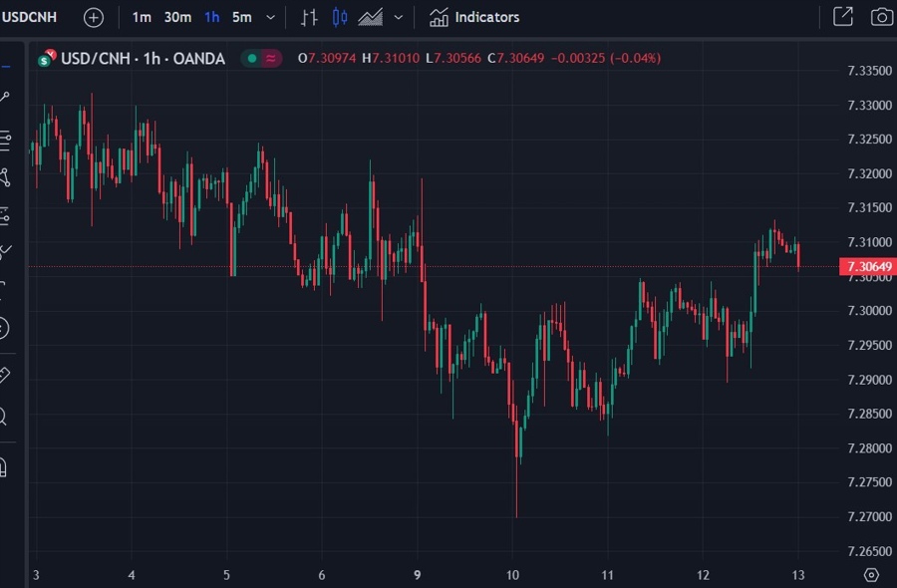Click the compare or add symbol plus icon
The image size is (897, 588).
(94, 18)
